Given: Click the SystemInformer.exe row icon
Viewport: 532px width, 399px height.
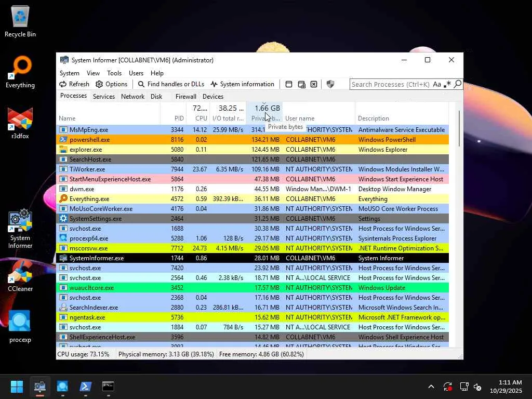Looking at the screenshot, I should pyautogui.click(x=63, y=258).
